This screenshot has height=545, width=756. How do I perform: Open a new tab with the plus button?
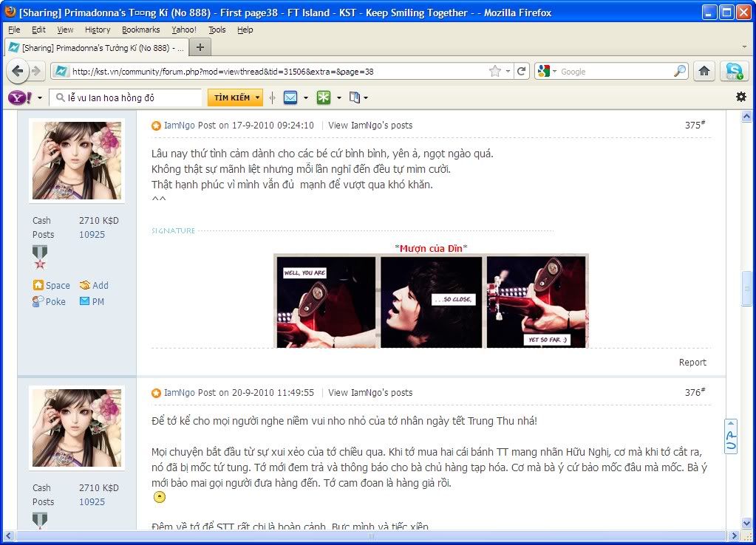(200, 47)
